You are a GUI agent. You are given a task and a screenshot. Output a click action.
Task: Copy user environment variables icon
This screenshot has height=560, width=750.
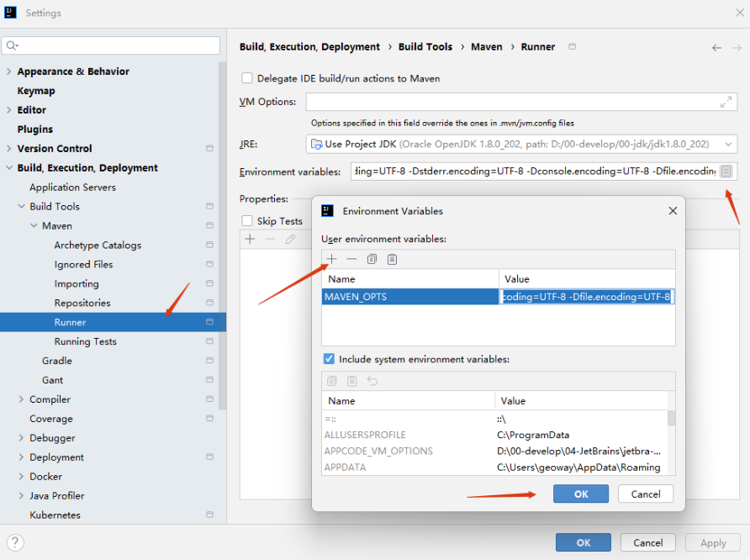(x=372, y=259)
